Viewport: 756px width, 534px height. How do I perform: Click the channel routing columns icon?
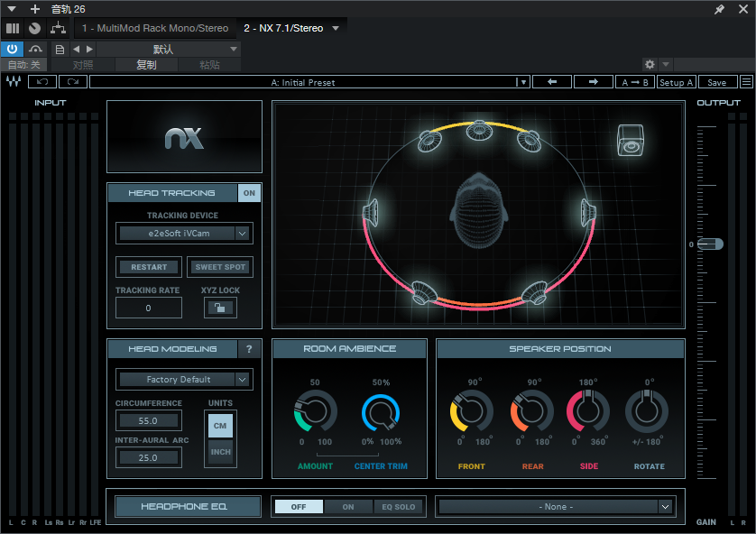13,29
